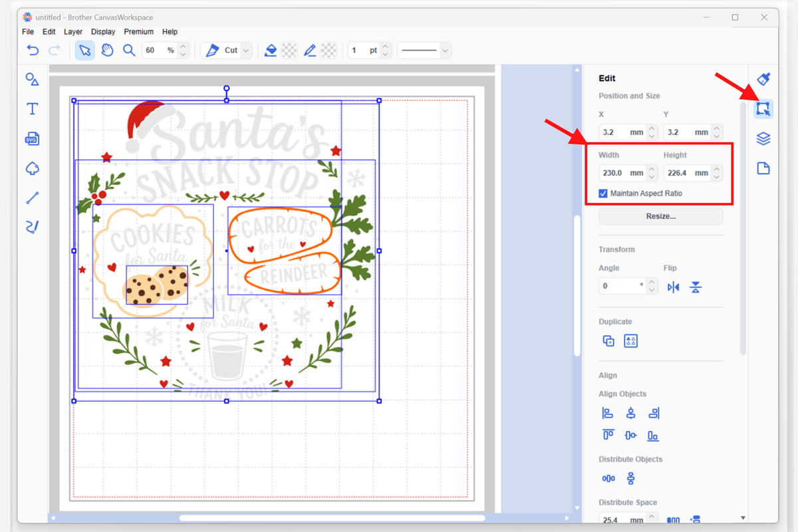
Task: Select the straight Line path tool
Action: click(x=32, y=198)
